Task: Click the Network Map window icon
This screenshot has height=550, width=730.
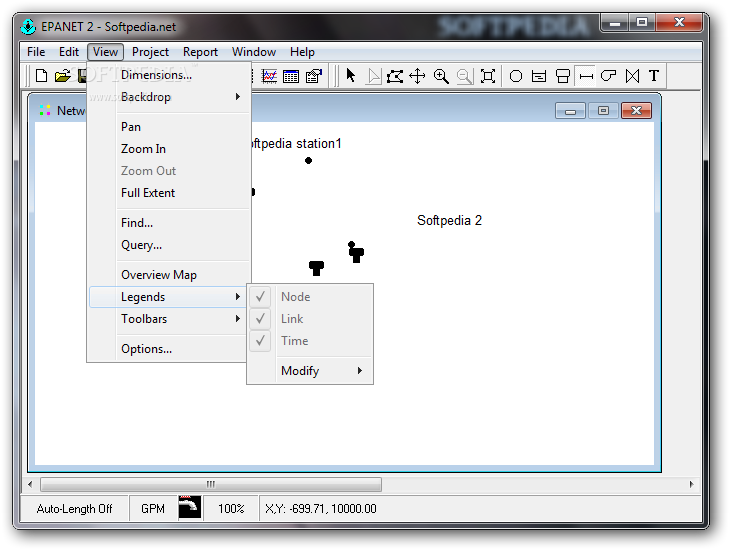Action: pos(45,110)
